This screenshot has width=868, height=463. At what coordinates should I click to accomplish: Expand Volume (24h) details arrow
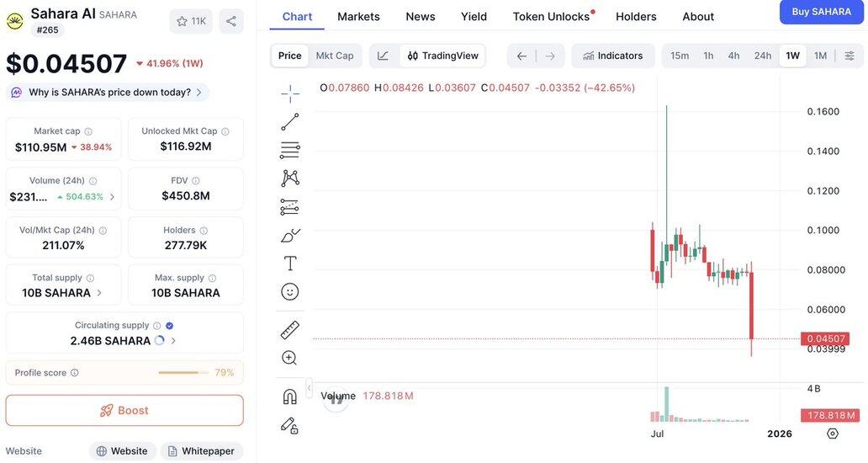[113, 197]
